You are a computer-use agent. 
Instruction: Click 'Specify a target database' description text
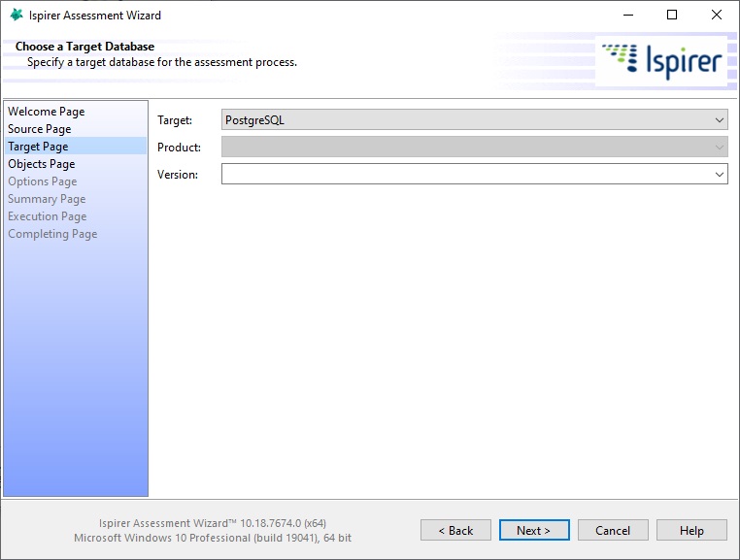coord(162,62)
